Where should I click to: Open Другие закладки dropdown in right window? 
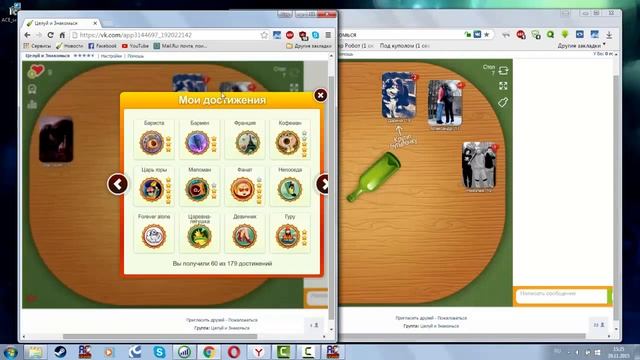[582, 46]
